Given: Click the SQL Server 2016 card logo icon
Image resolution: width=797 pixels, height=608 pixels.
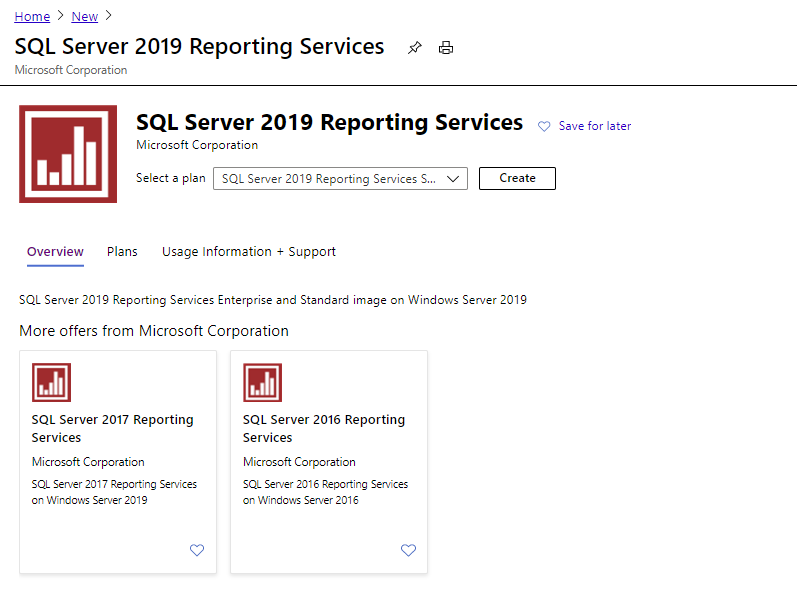Looking at the screenshot, I should click(262, 382).
